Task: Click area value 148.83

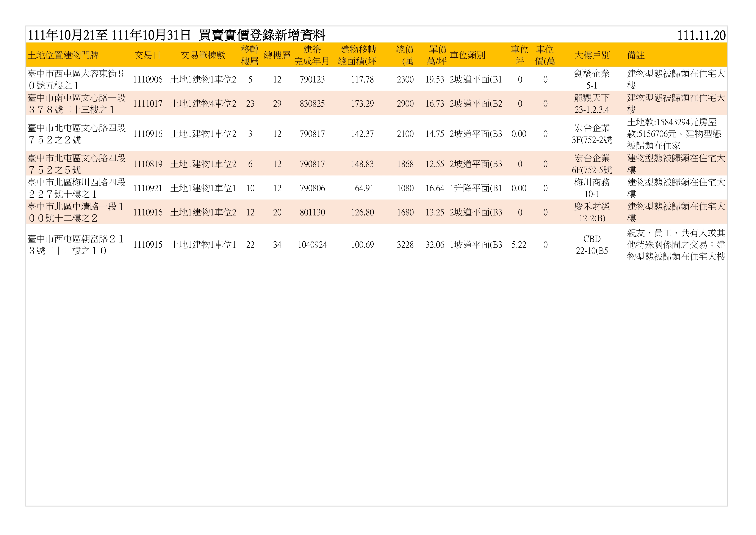Action: [x=362, y=164]
